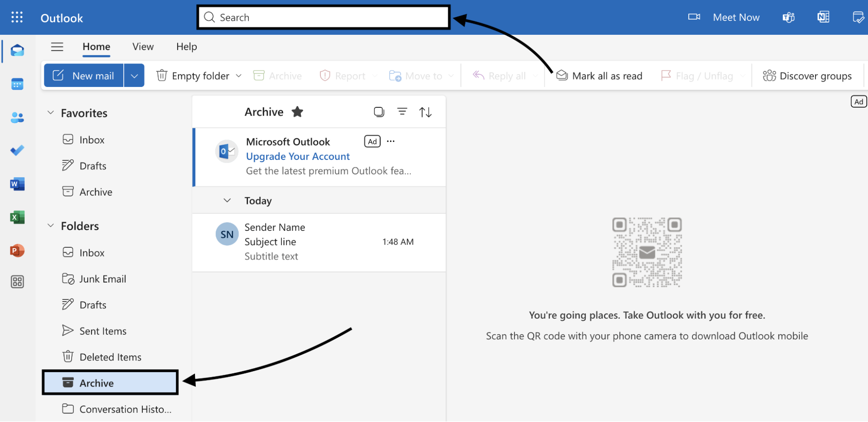Click Archive in the ribbon

click(x=277, y=76)
